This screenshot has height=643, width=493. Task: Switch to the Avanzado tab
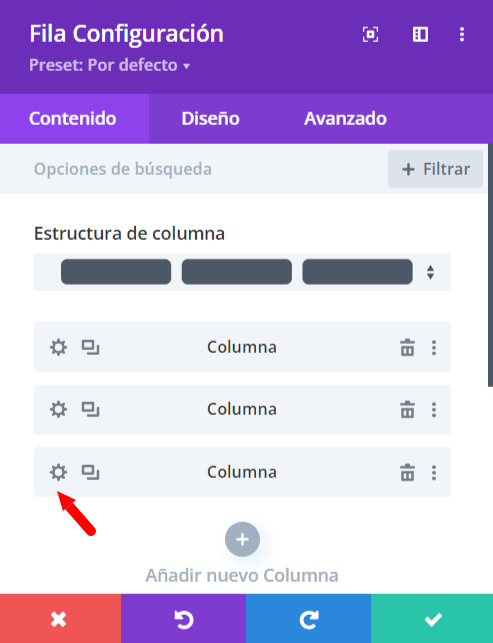(x=345, y=119)
